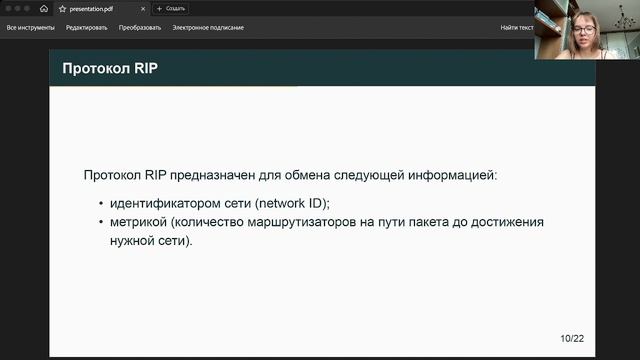Click the sentence Протокол RIP предназначен для обмена
The height and width of the screenshot is (360, 640).
[x=291, y=175]
